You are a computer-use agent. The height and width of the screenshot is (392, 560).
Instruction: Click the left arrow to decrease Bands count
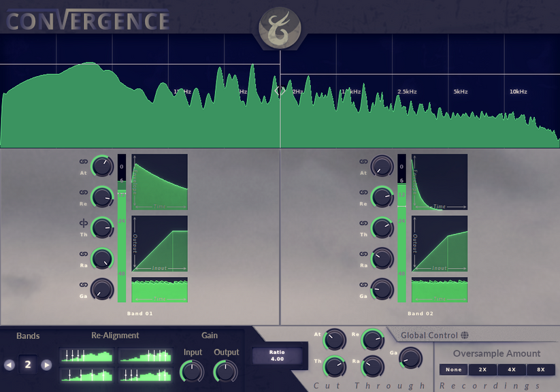tap(10, 365)
